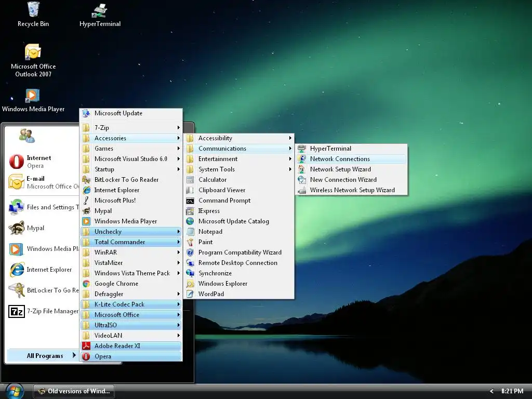Click the 8:21 PM taskbar clock
This screenshot has width=532, height=399.
[x=512, y=391]
